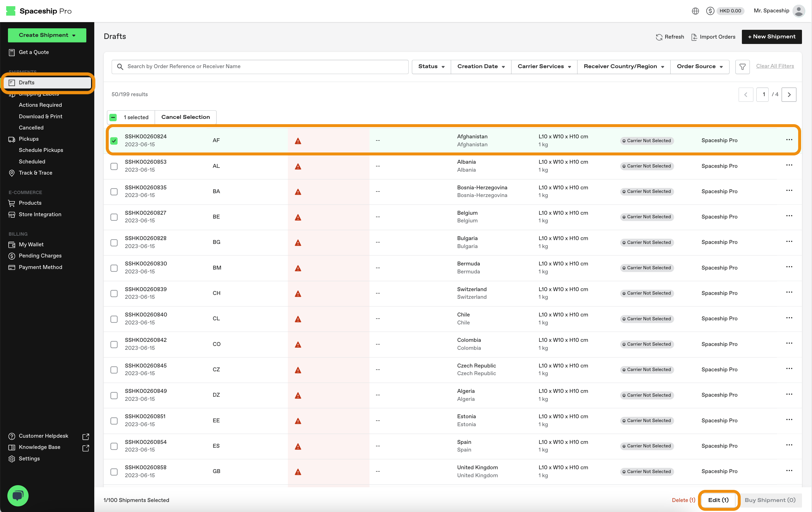Click the Cancel Selection button
The height and width of the screenshot is (512, 812).
pos(185,117)
